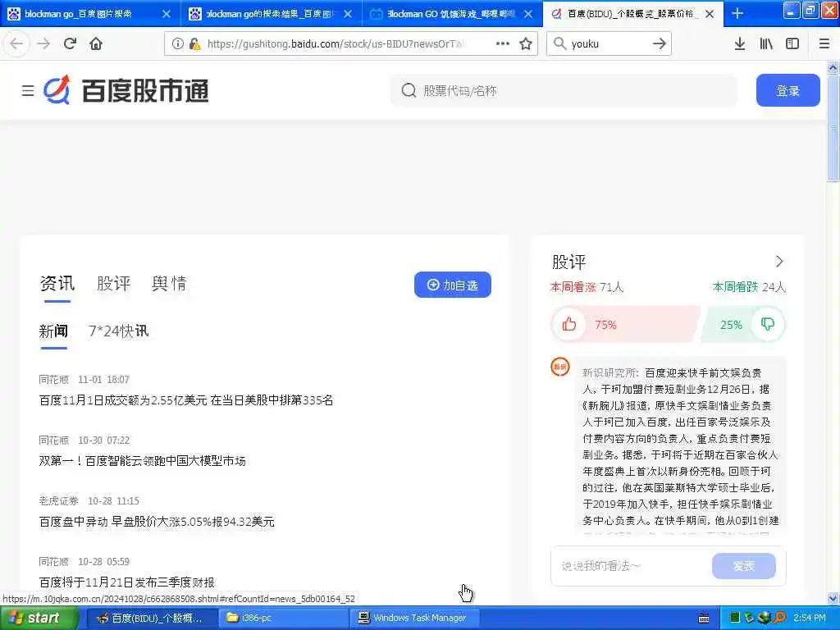This screenshot has width=840, height=630.
Task: Click the 百度股市通 logo
Action: [x=126, y=90]
